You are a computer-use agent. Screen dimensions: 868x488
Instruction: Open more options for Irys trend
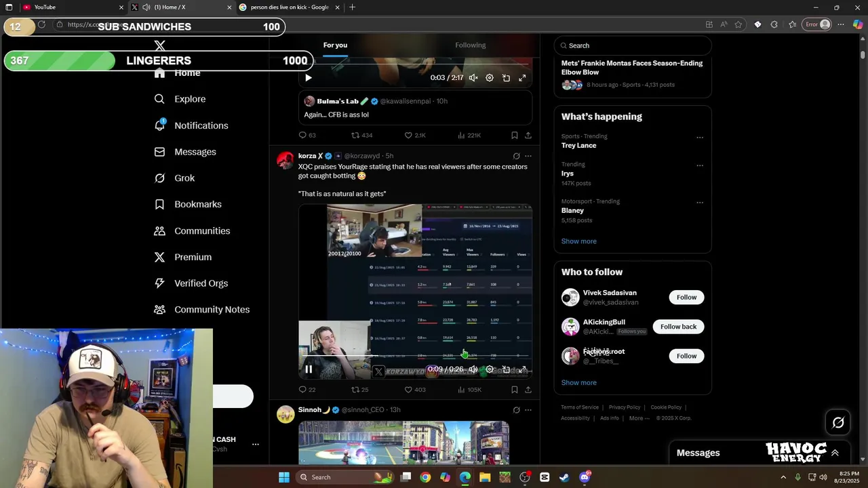[700, 165]
